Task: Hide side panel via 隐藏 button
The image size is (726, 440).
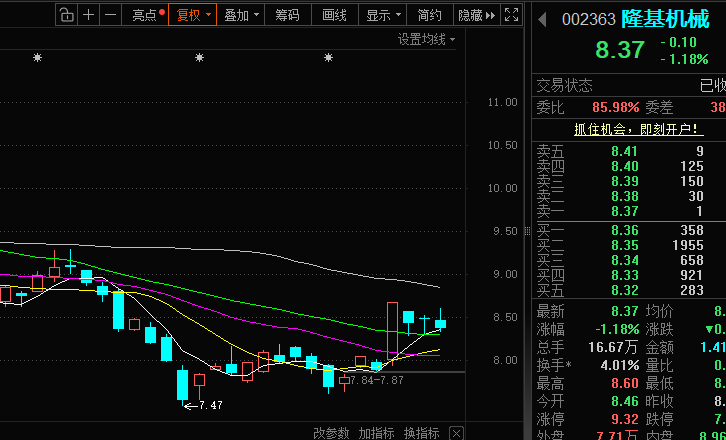Action: [476, 15]
